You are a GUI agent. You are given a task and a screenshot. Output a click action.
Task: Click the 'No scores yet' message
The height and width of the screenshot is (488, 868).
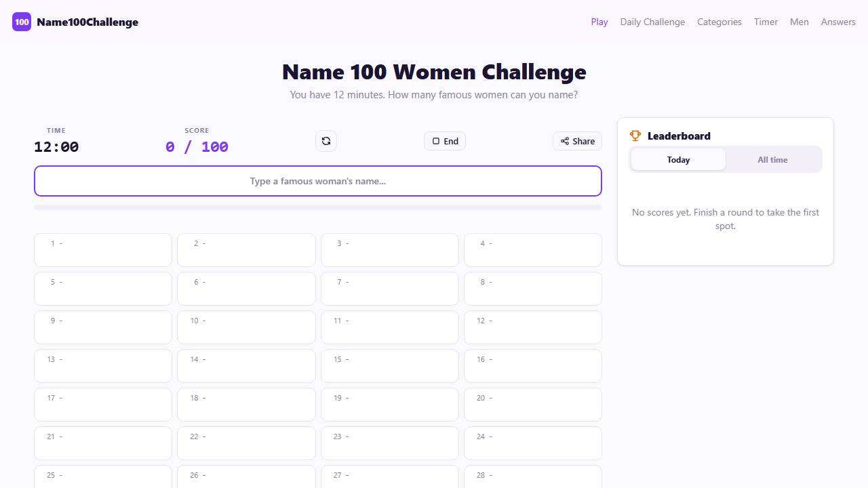coord(726,219)
